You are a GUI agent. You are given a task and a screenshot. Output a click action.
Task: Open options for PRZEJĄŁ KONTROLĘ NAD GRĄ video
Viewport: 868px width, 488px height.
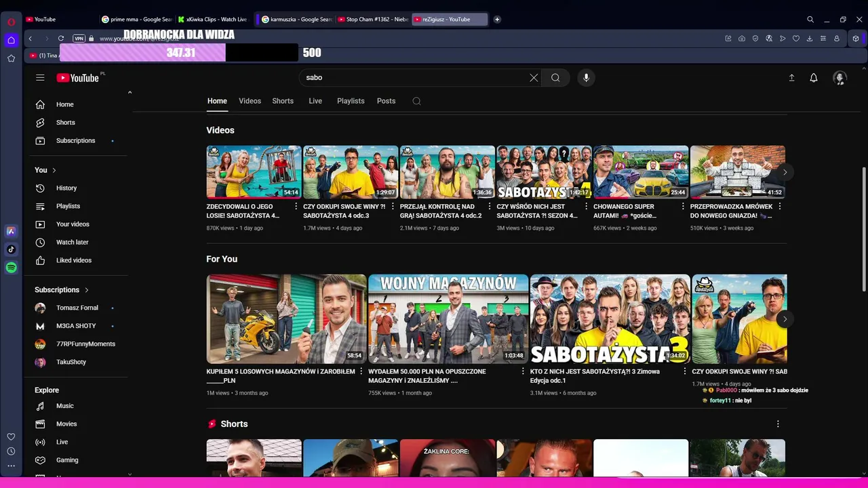489,207
